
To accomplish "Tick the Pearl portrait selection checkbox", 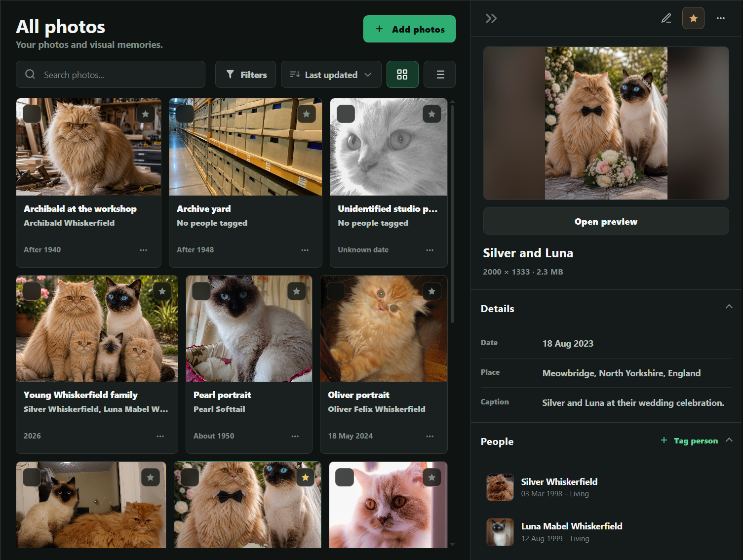I will [202, 291].
